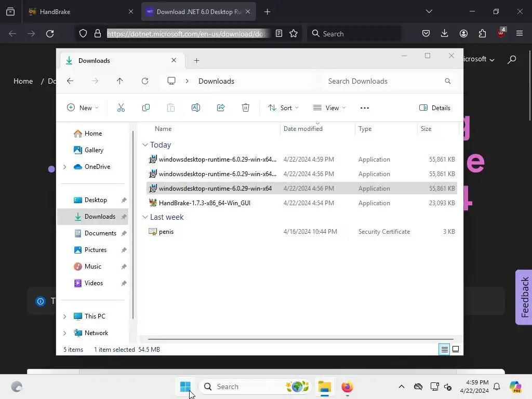Add a new File Explorer tab
Screen dimensions: 532x399
(x=196, y=61)
